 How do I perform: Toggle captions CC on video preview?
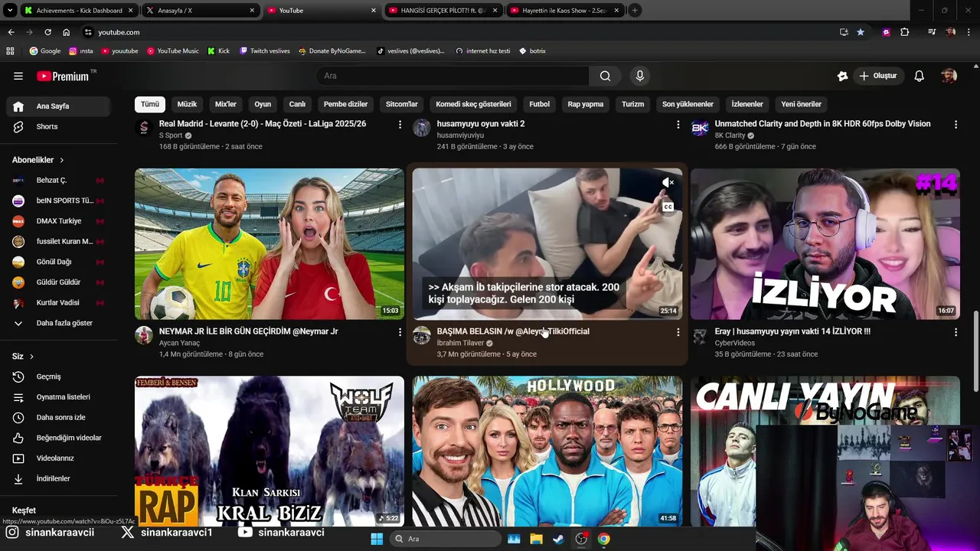(668, 207)
